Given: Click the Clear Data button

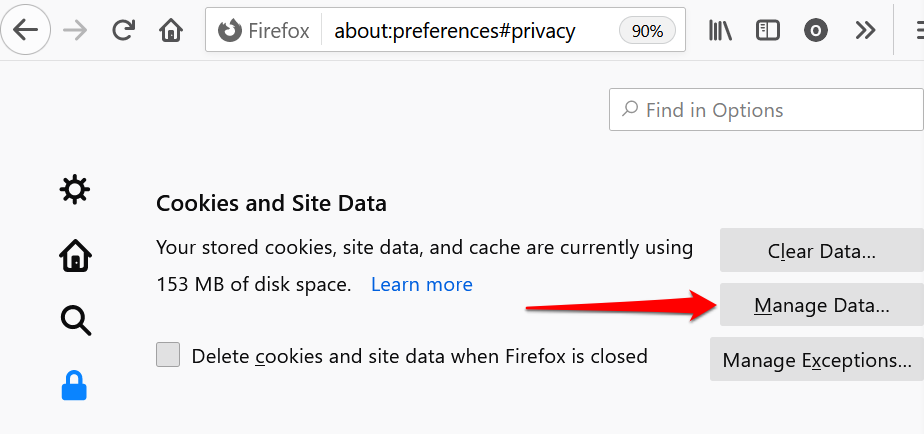Looking at the screenshot, I should pos(821,252).
